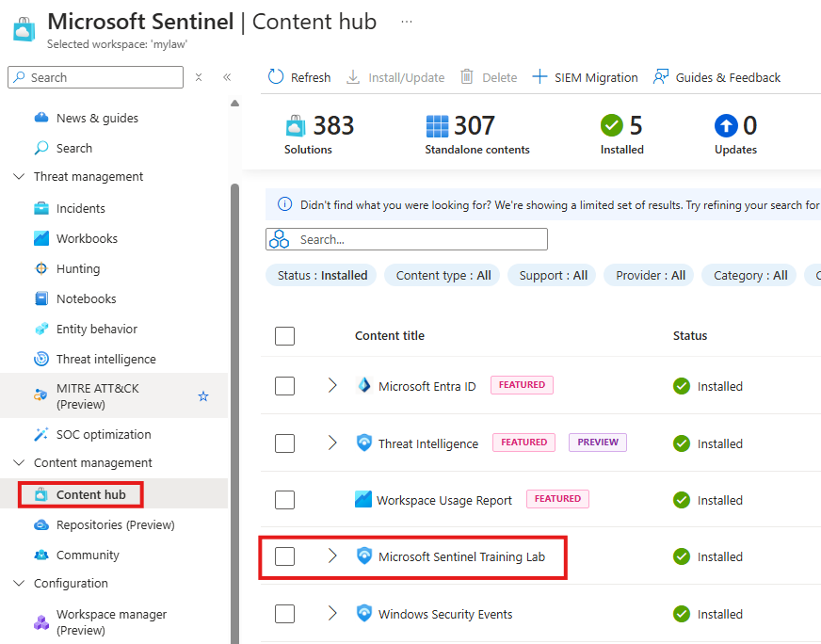Click the Entity behavior icon
Screen dimensions: 821x644
(41, 329)
